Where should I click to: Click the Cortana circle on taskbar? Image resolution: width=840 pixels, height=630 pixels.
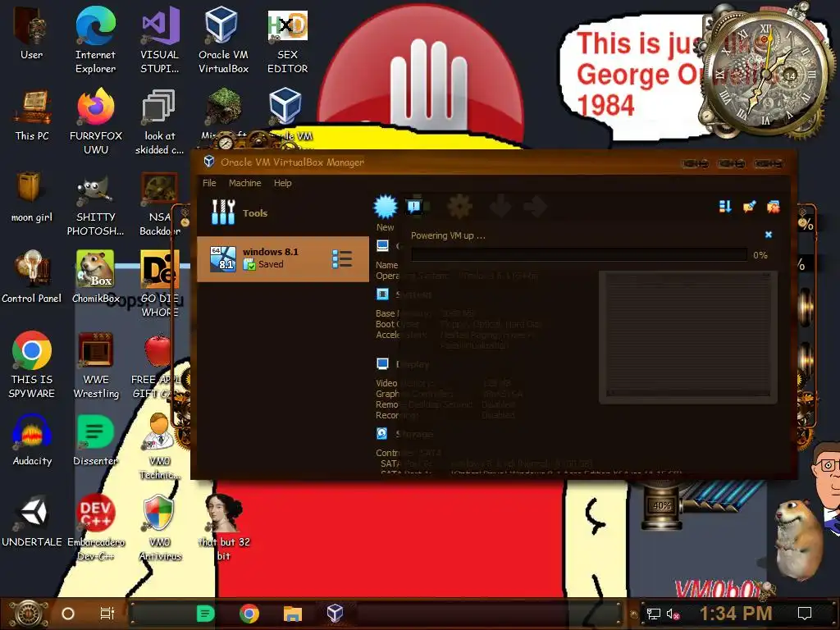coord(68,614)
